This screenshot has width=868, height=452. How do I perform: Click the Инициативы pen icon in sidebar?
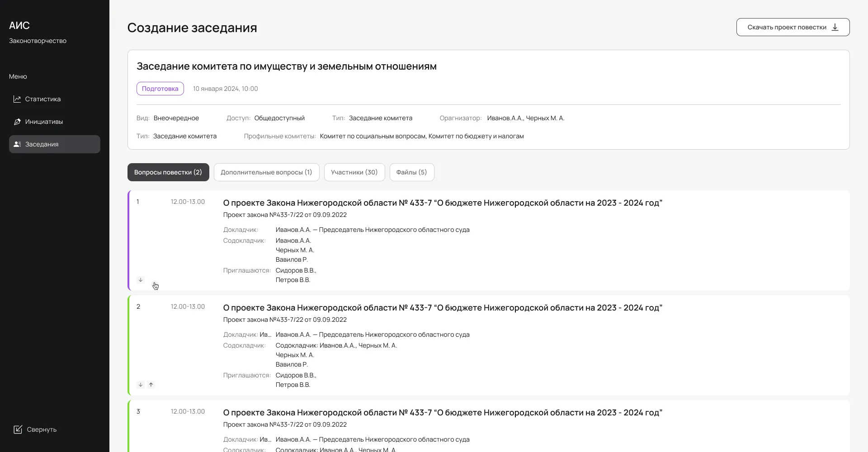click(x=17, y=122)
